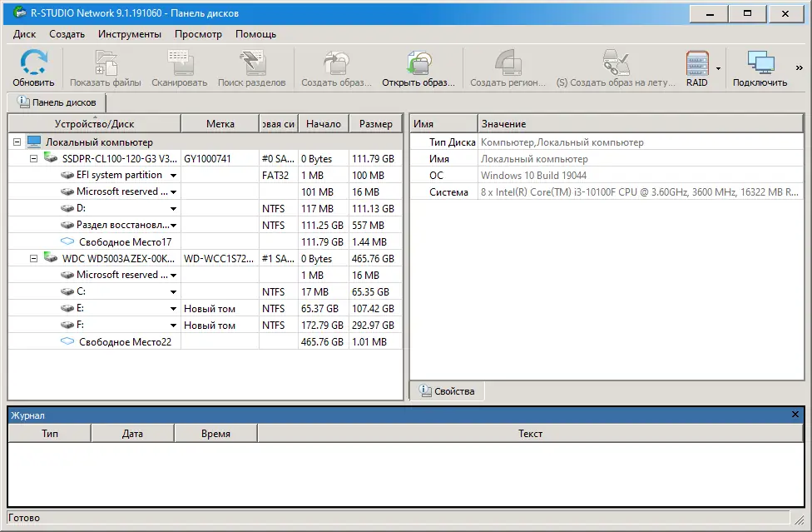Image resolution: width=812 pixels, height=532 pixels.
Task: Click the Время column header in Журнал
Action: 216,434
